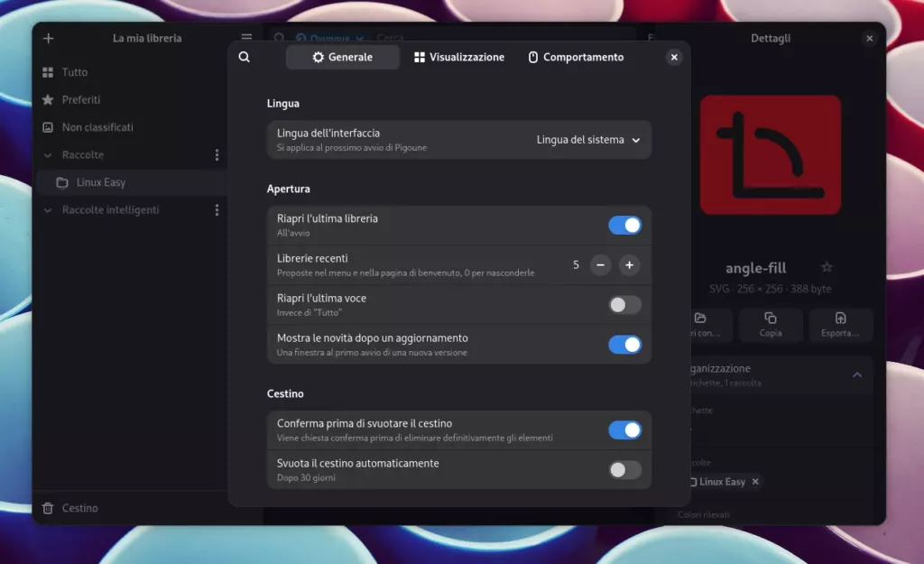This screenshot has width=924, height=564.
Task: Increase Librerie recenti with the plus button
Action: (629, 265)
